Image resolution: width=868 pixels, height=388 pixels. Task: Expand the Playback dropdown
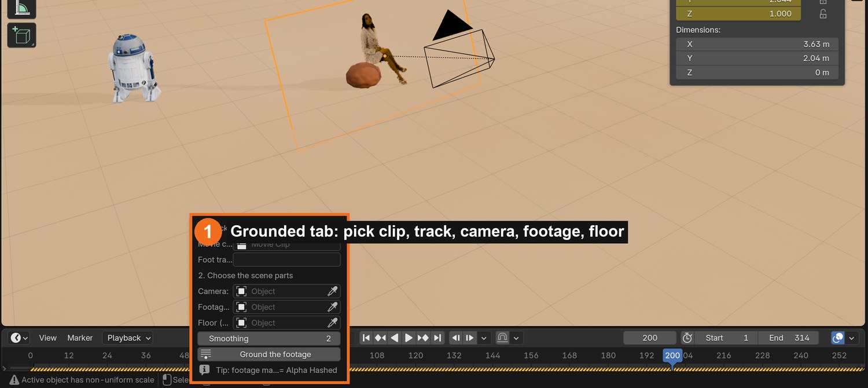pos(128,338)
